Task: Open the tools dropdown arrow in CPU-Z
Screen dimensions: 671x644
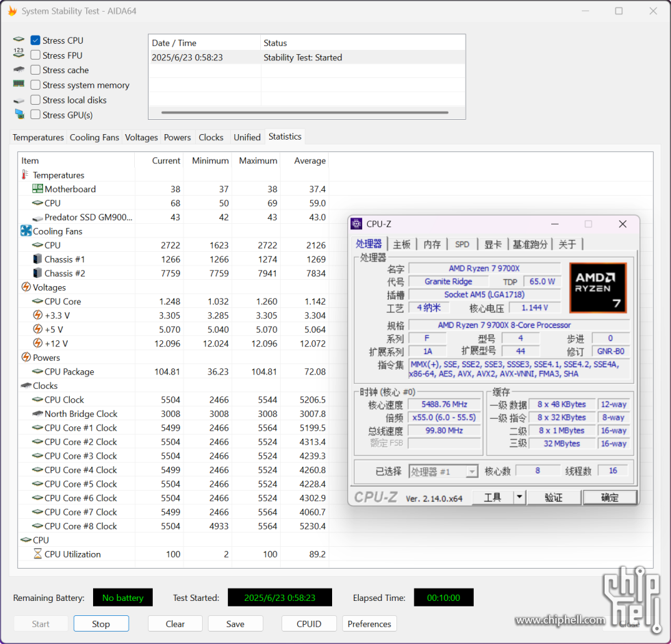Action: click(519, 497)
